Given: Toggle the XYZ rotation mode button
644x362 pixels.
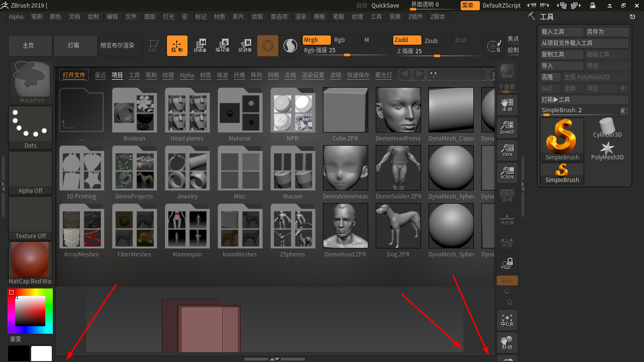Looking at the screenshot, I should coord(507,280).
